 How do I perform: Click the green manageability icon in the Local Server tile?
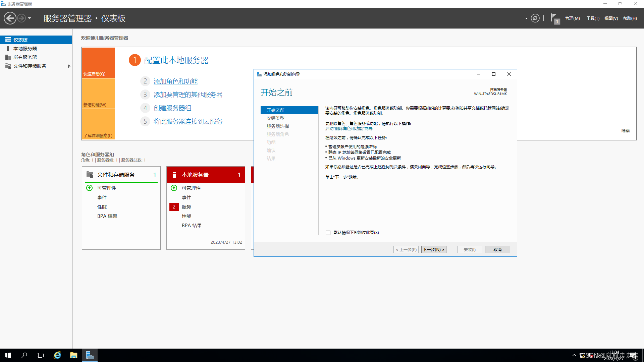click(x=174, y=188)
